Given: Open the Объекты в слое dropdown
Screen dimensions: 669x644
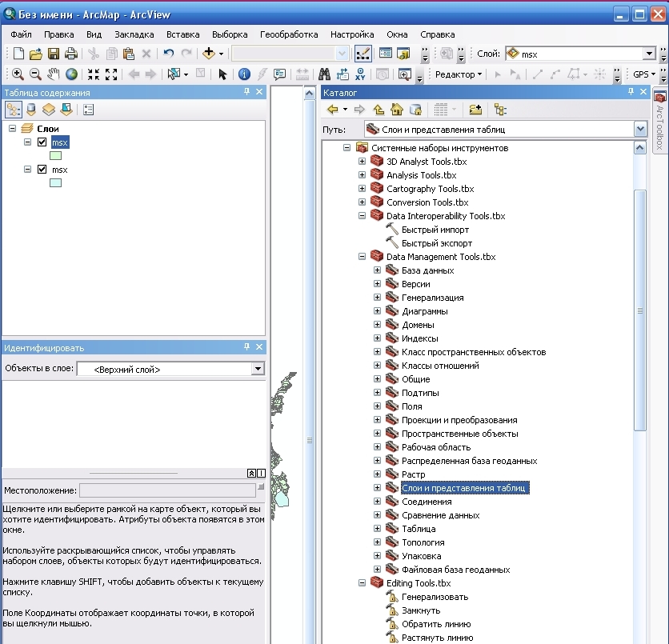Looking at the screenshot, I should pos(257,369).
